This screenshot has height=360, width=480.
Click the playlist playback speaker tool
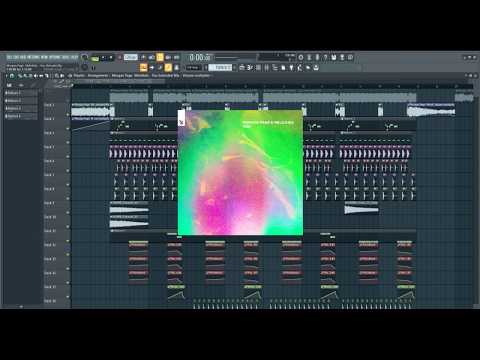click(x=62, y=76)
